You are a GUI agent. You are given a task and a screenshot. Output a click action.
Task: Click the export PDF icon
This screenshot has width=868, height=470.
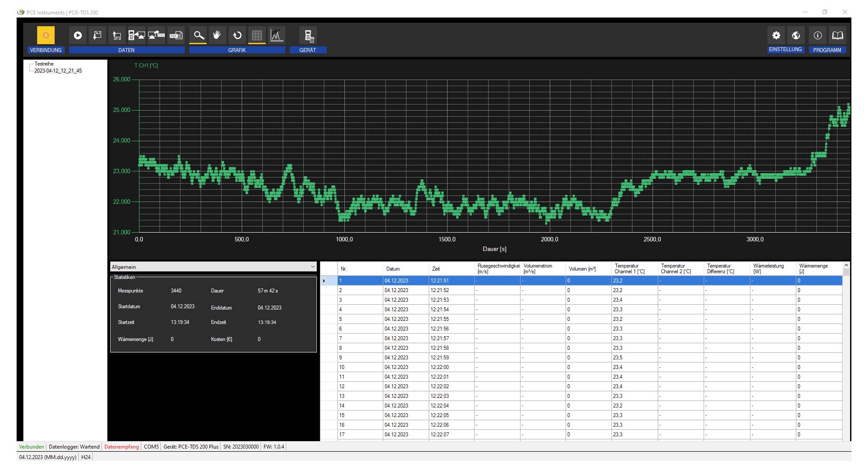tap(176, 35)
